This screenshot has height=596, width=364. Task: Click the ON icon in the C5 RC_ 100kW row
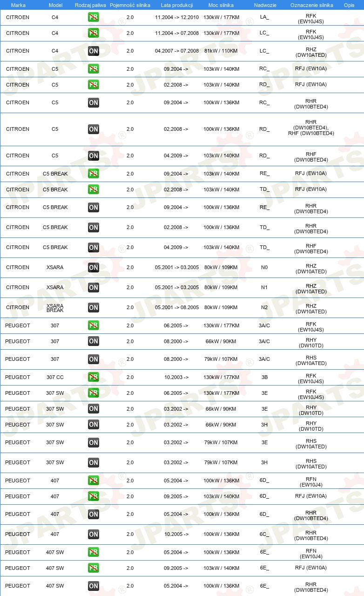[93, 102]
